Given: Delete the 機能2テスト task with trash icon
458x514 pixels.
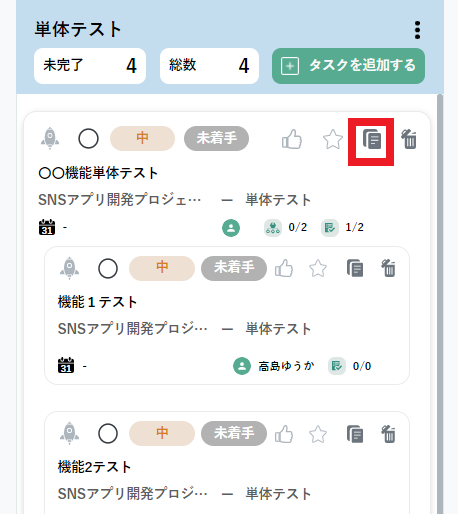Looking at the screenshot, I should 388,434.
